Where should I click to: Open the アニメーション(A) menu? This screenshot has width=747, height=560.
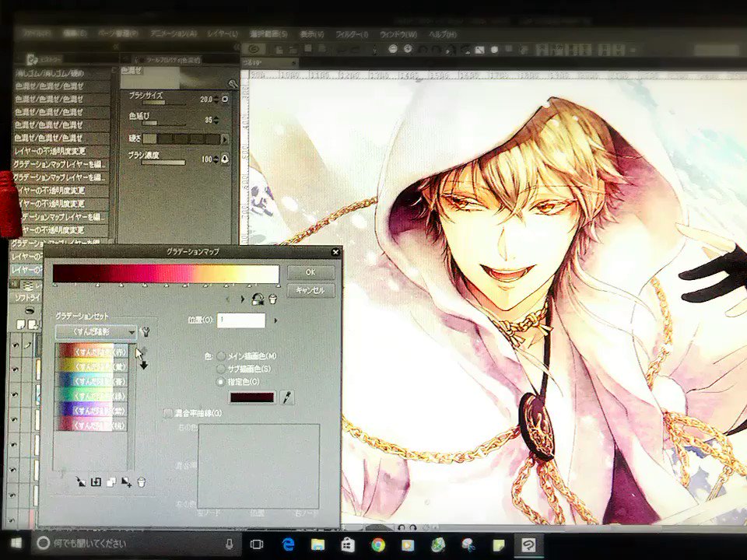pyautogui.click(x=174, y=34)
